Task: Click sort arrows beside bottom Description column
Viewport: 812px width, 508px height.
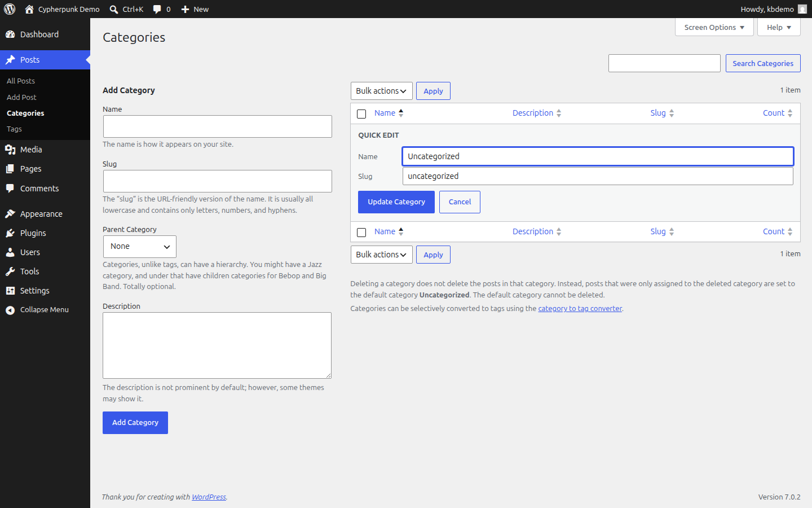Action: pos(559,231)
